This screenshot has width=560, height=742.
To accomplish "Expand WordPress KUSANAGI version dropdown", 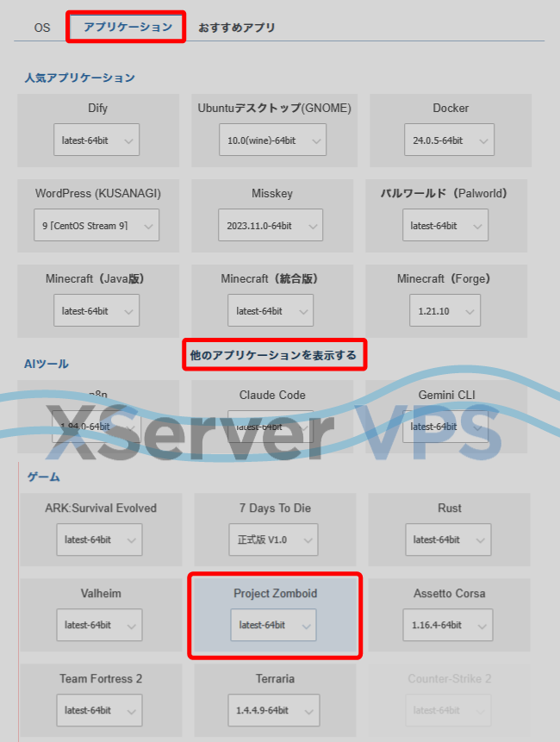I will click(96, 226).
